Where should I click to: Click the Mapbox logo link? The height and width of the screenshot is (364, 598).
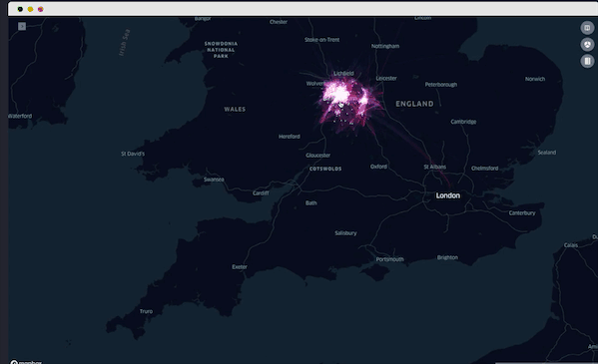point(26,362)
